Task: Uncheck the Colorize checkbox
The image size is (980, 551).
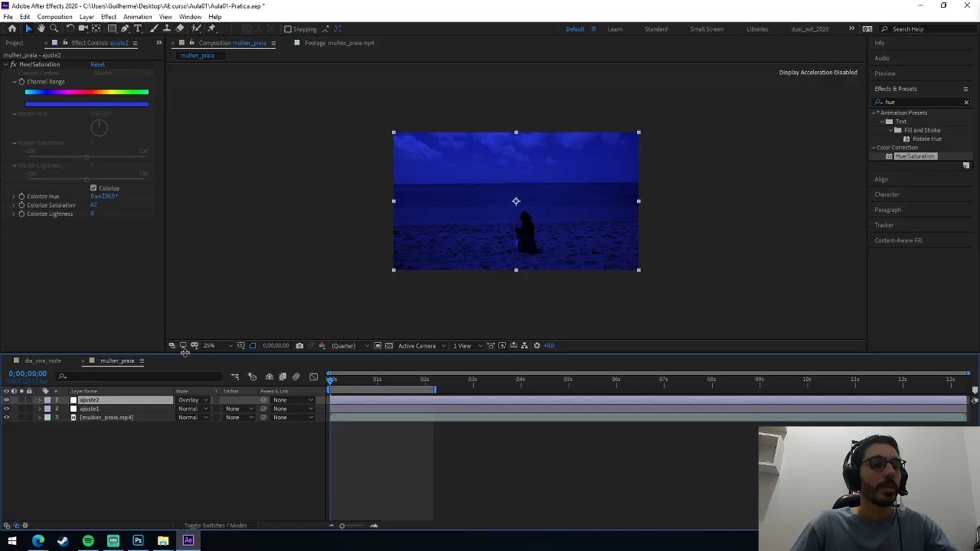Action: coord(93,188)
